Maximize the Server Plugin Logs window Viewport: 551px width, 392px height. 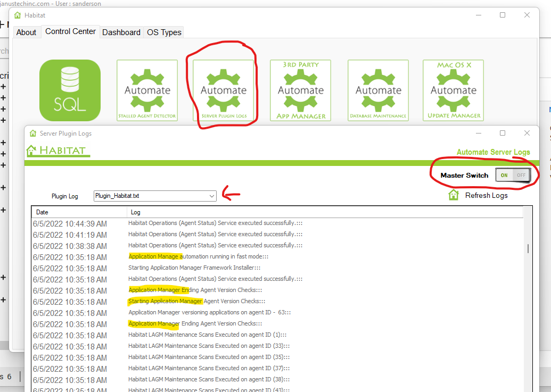503,133
